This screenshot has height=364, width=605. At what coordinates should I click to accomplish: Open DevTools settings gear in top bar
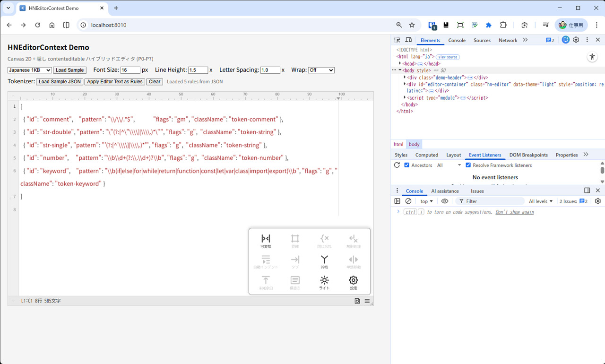tap(576, 40)
